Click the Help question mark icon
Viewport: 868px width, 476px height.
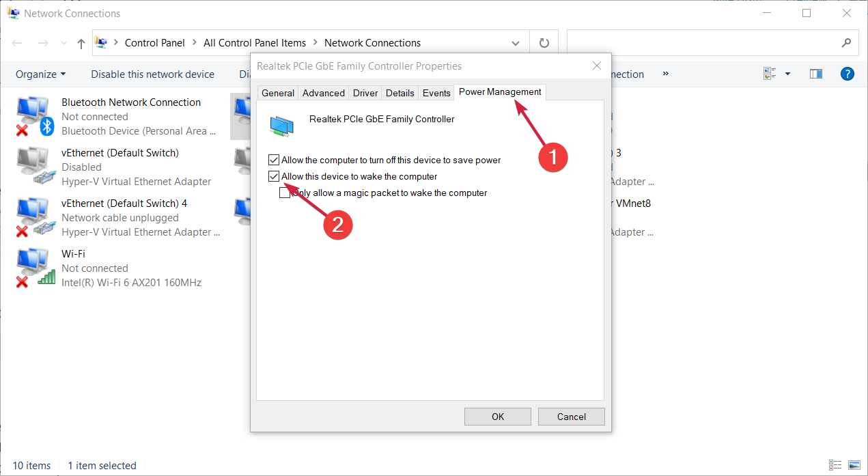click(x=847, y=74)
